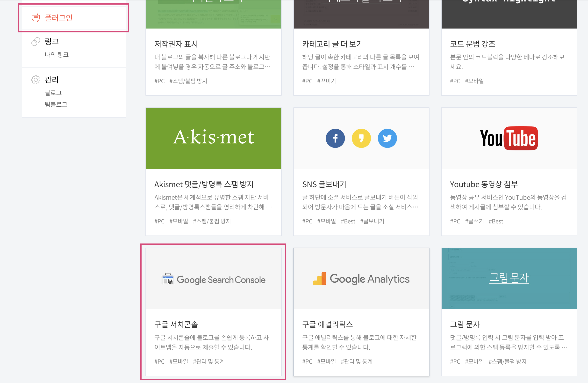Click the Facebook circle icon
The height and width of the screenshot is (383, 588).
click(335, 138)
